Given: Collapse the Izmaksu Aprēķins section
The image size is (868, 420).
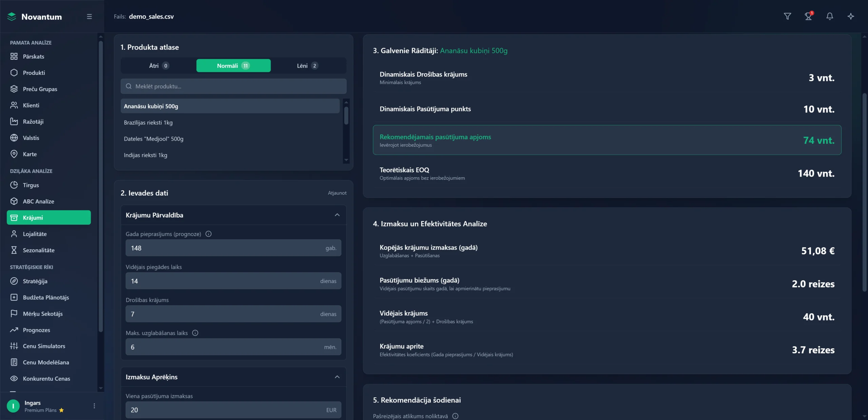Looking at the screenshot, I should (x=337, y=377).
